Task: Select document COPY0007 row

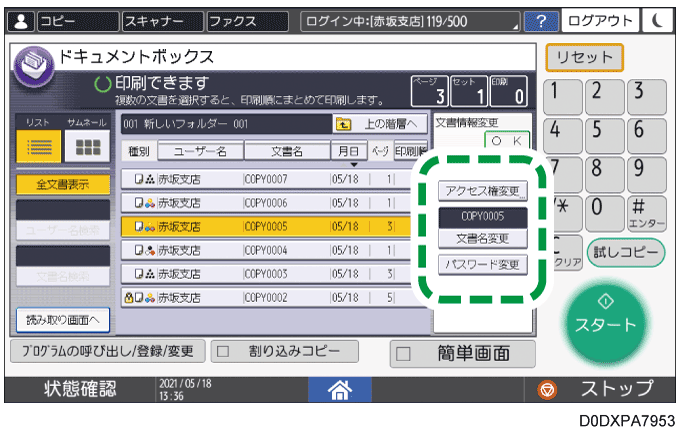Action: (266, 179)
